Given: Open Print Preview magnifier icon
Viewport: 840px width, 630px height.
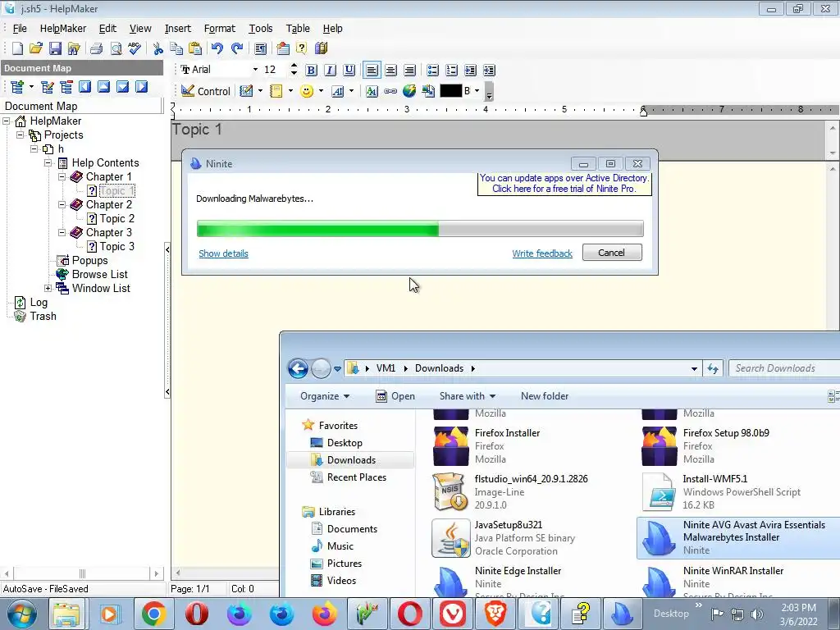Looking at the screenshot, I should tap(116, 48).
